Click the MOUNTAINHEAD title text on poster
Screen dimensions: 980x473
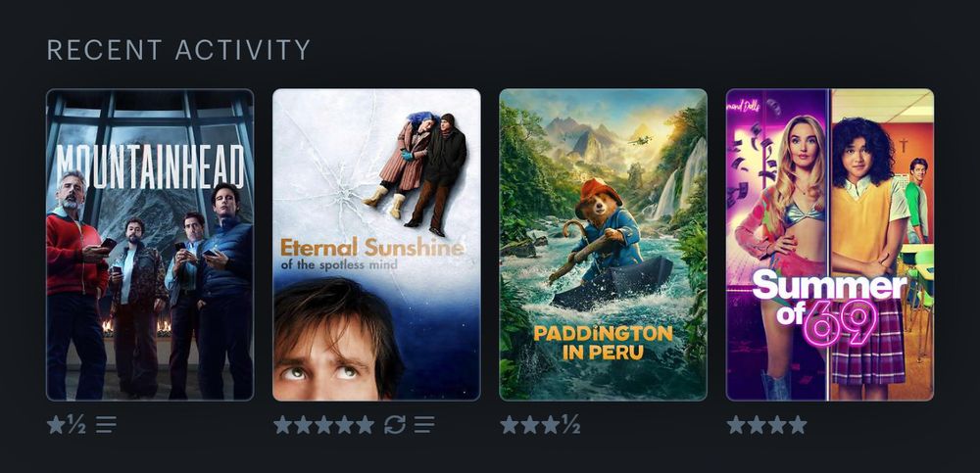click(x=150, y=166)
